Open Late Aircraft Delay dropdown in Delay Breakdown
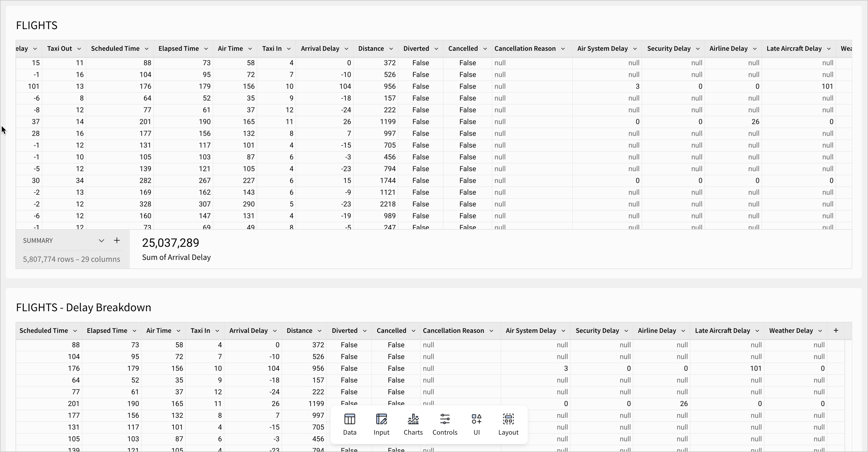Image resolution: width=868 pixels, height=452 pixels. point(757,331)
